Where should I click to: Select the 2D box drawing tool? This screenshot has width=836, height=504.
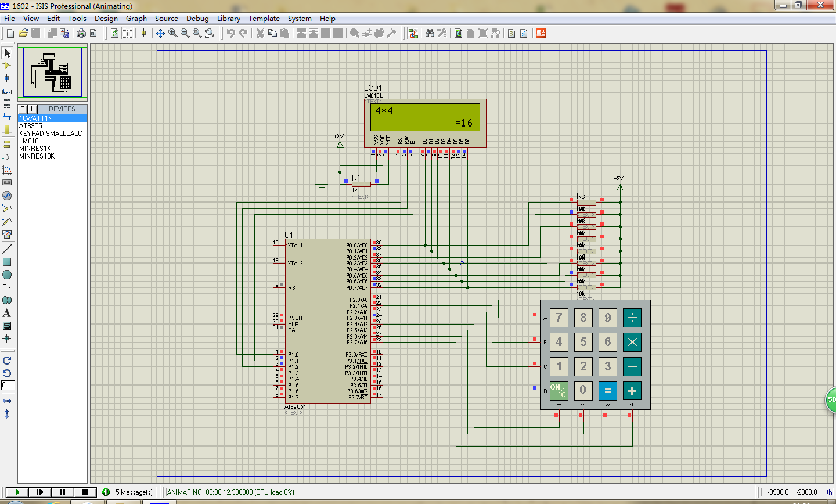7,262
